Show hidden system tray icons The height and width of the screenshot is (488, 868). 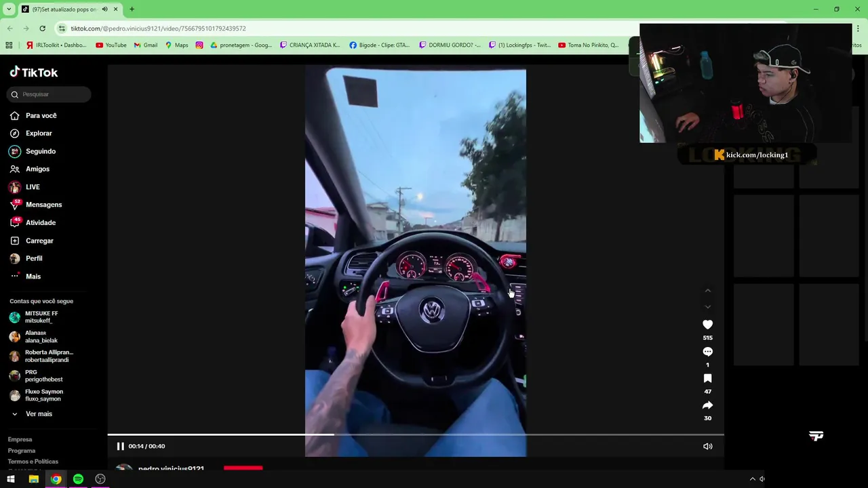pos(752,479)
